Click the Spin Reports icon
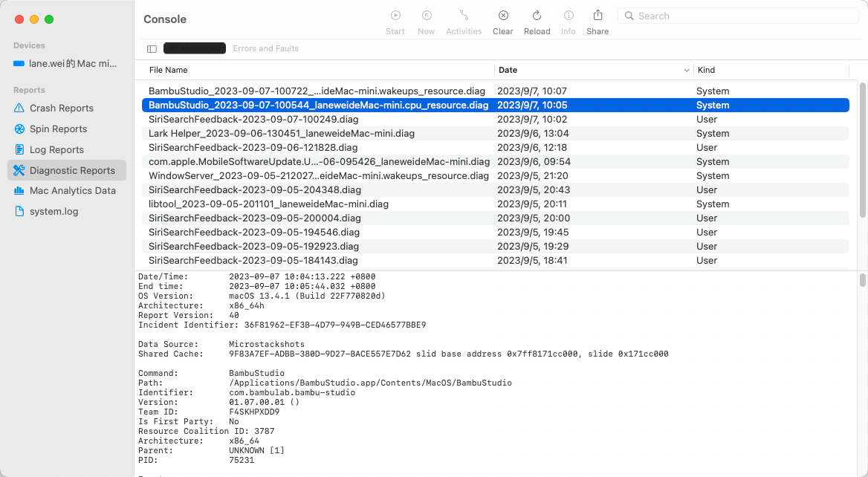Image resolution: width=868 pixels, height=477 pixels. pos(19,129)
